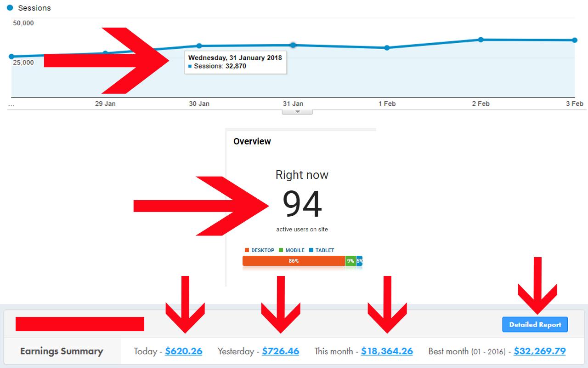This screenshot has width=588, height=368.
Task: Open Today's earnings of $620.26
Action: coord(184,351)
